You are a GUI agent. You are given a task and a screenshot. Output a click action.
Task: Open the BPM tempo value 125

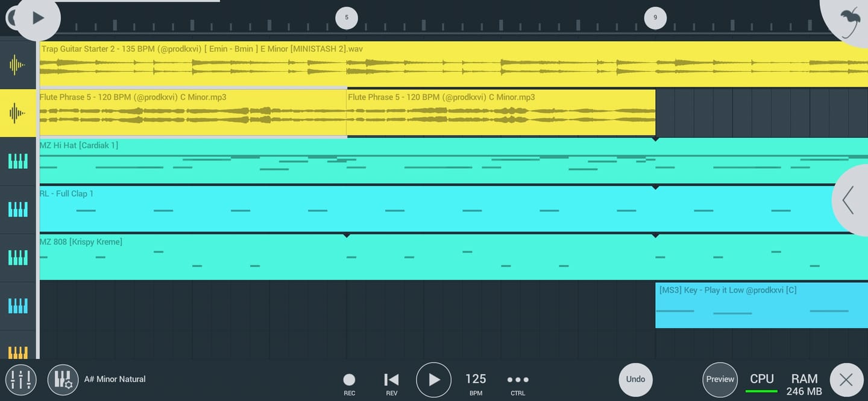tap(476, 384)
